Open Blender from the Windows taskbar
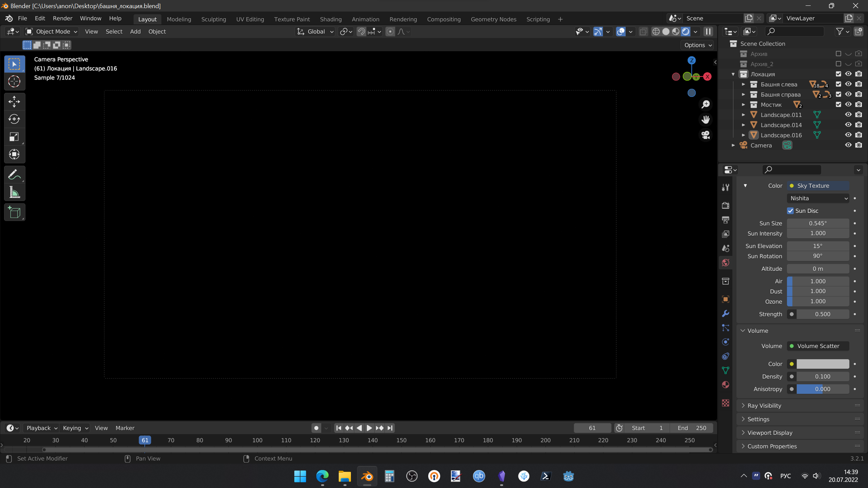The image size is (868, 488). (367, 476)
